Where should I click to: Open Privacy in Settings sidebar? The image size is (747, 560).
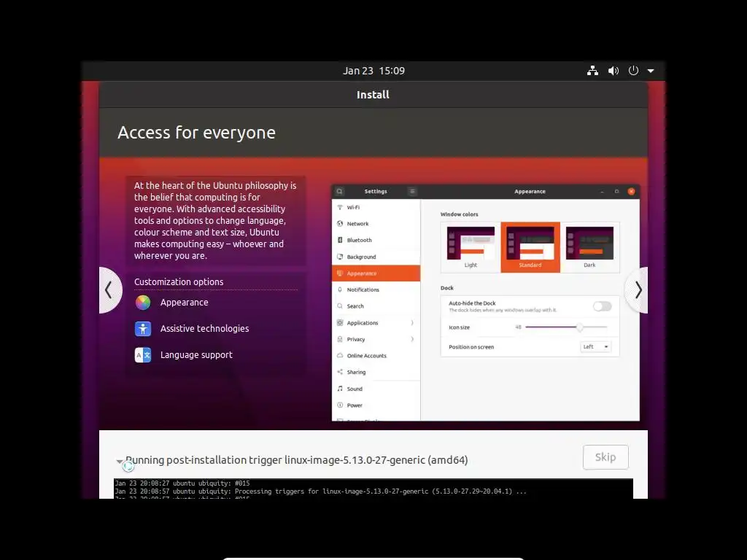(x=376, y=340)
